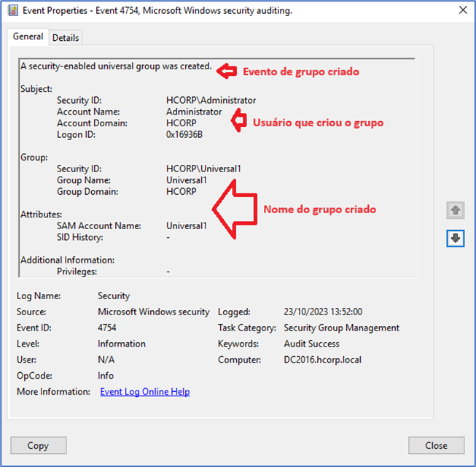Screen dimensions: 476x467
Task: Switch to the Details tab
Action: [66, 38]
